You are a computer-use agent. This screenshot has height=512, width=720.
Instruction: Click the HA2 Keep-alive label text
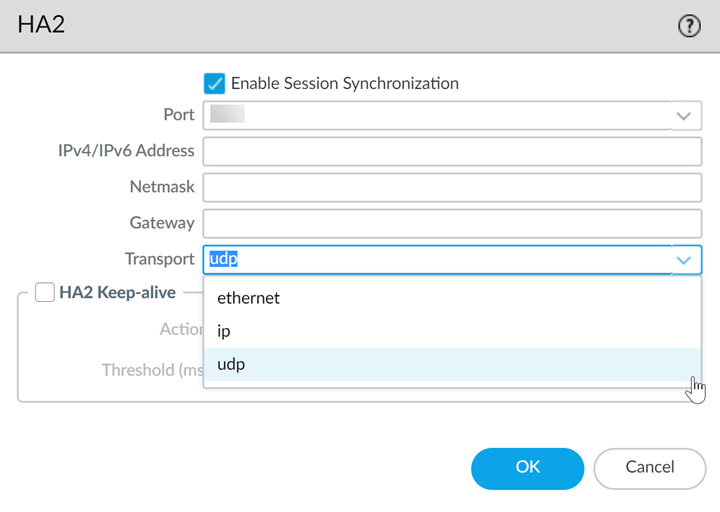[117, 293]
